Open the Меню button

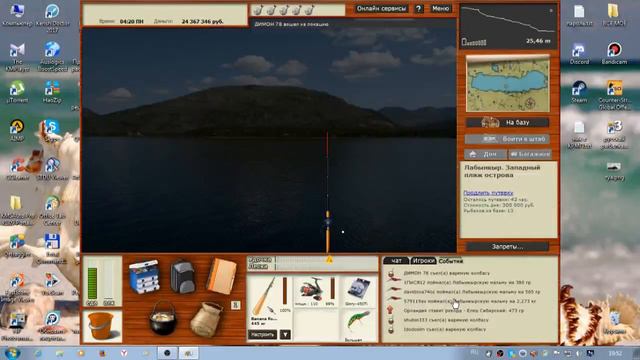(x=440, y=9)
